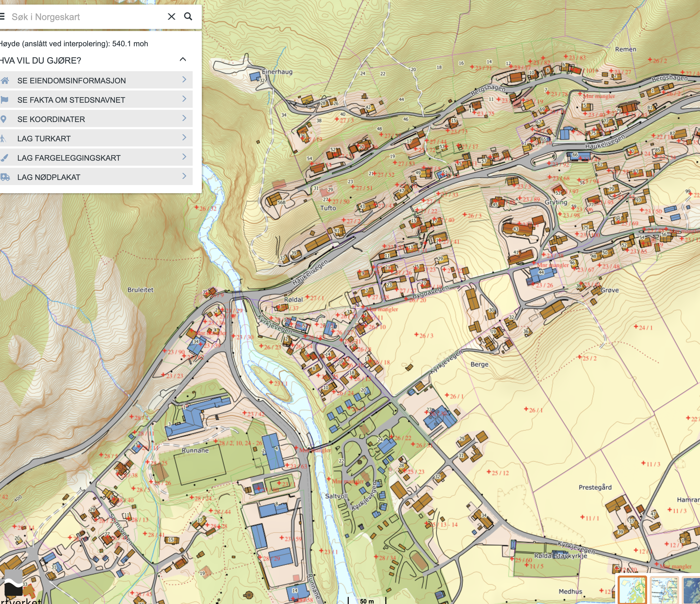The width and height of the screenshot is (700, 604).
Task: Expand Se eiendomsinformasjon arrow
Action: [x=184, y=79]
